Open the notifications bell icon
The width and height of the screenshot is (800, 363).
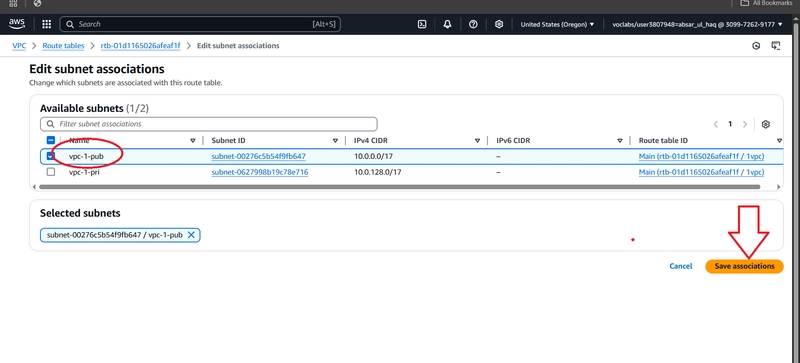(x=447, y=24)
